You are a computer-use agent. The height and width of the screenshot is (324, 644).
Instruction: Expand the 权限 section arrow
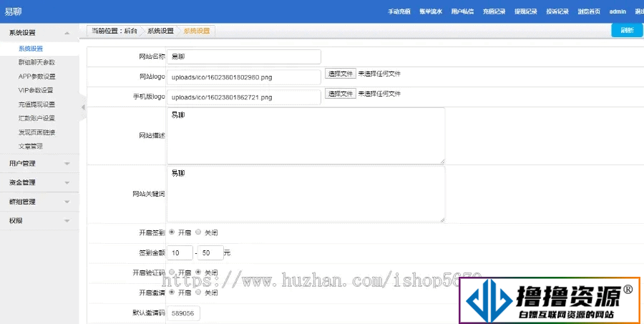click(x=67, y=221)
